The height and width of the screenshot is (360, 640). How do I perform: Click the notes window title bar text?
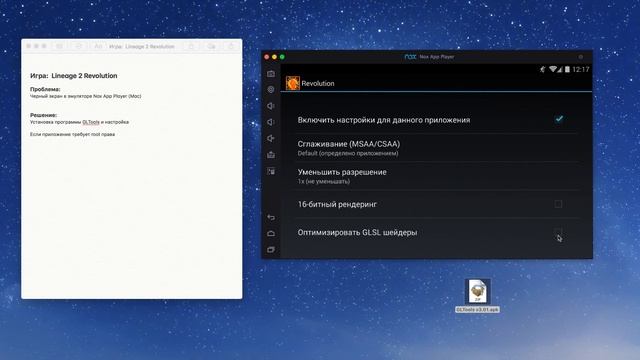[x=142, y=47]
